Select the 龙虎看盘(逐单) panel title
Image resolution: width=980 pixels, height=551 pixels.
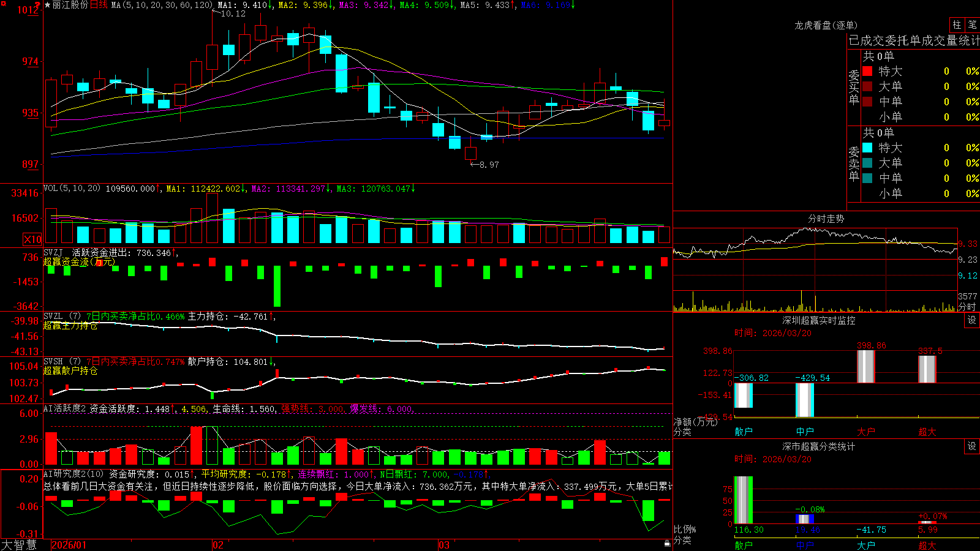(x=826, y=25)
